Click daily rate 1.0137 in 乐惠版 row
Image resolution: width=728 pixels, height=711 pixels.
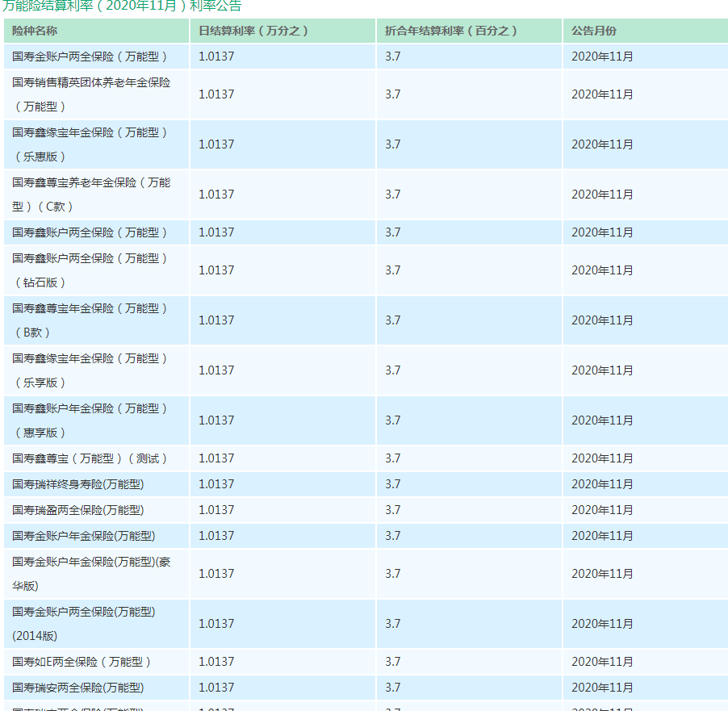coord(216,144)
